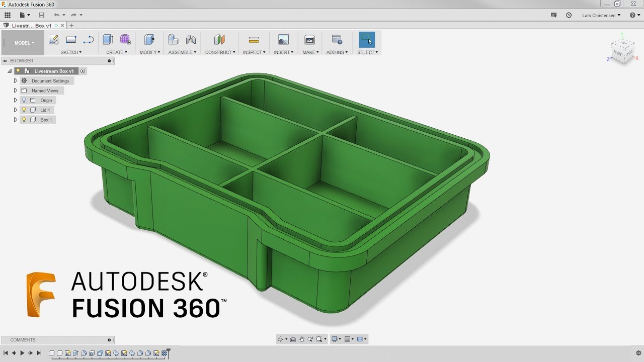Click the Look At icon
The image size is (644, 362).
pos(293,339)
